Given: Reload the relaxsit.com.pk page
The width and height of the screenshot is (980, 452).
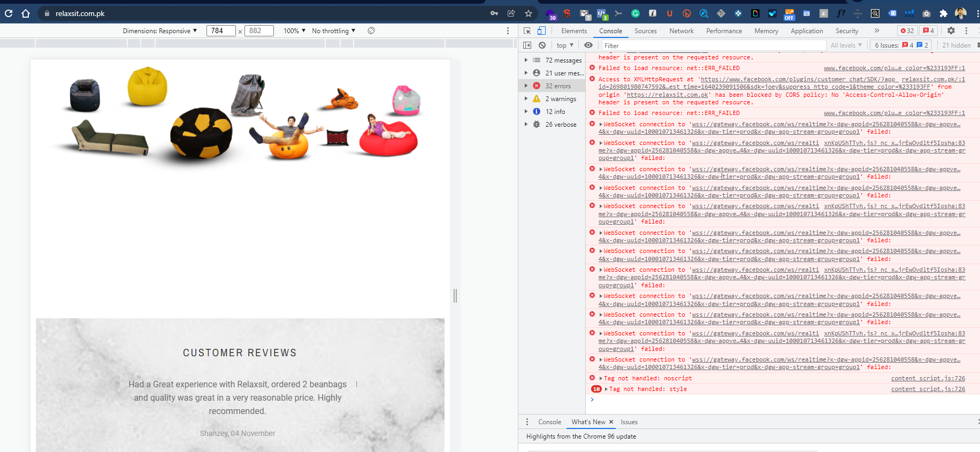Looking at the screenshot, I should tap(9, 13).
